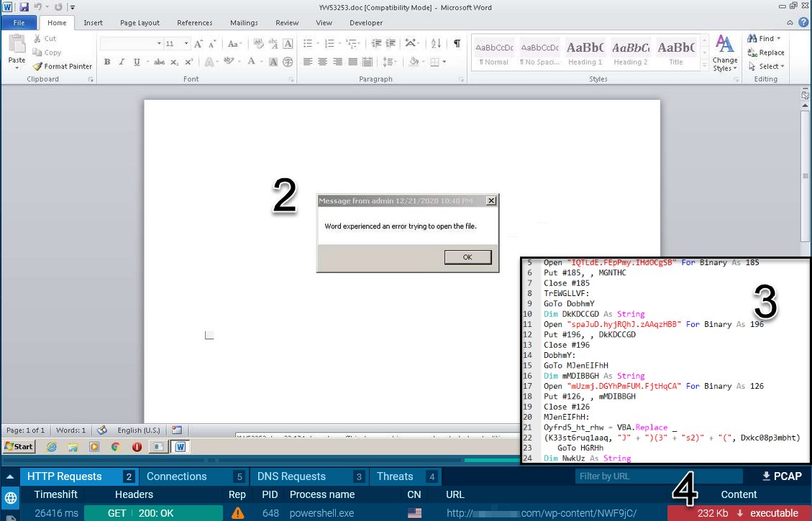
Task: Open the File tab
Action: [19, 23]
